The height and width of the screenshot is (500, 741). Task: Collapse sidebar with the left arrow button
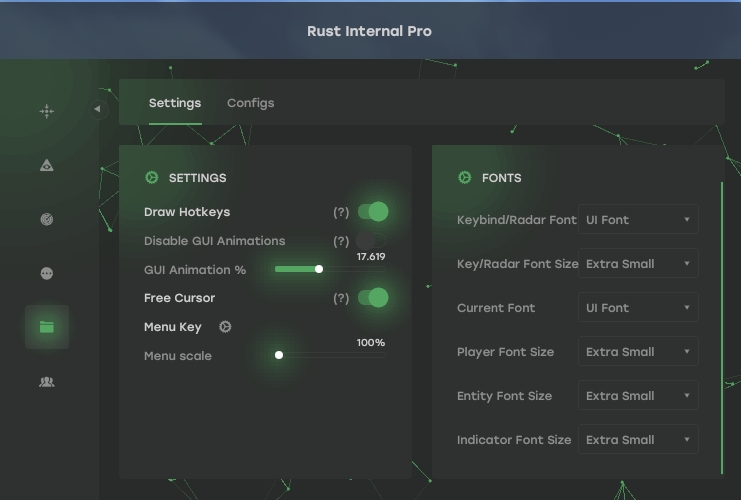tap(98, 109)
